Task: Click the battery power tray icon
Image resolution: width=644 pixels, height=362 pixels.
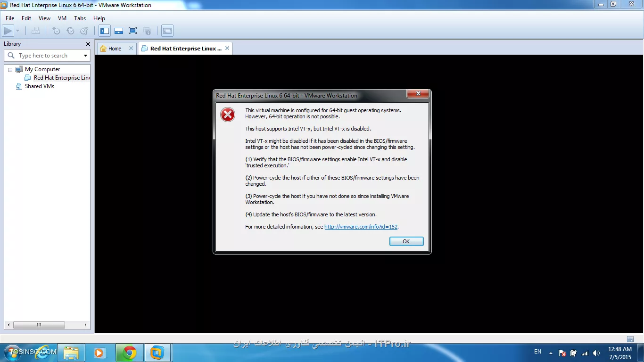Action: coord(574,353)
